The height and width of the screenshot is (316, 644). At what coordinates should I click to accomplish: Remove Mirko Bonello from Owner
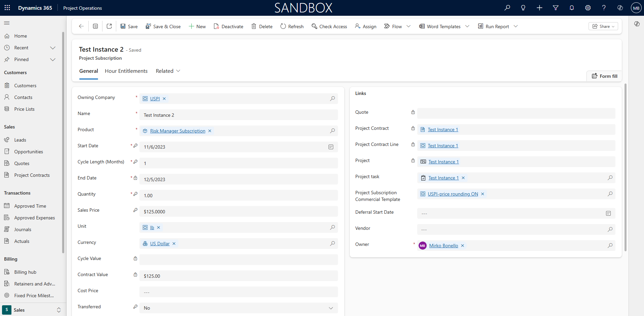point(463,246)
